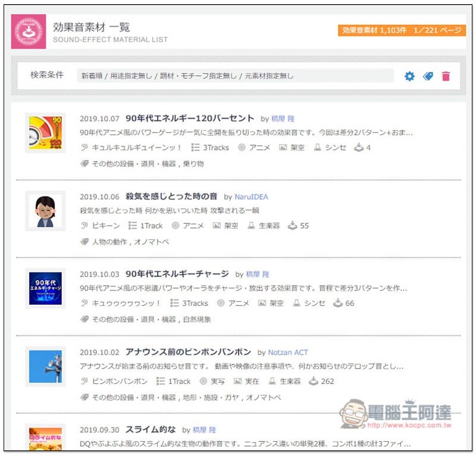Click the pink download logo icon
Viewport: 476px width, 456px height.
coord(29,32)
